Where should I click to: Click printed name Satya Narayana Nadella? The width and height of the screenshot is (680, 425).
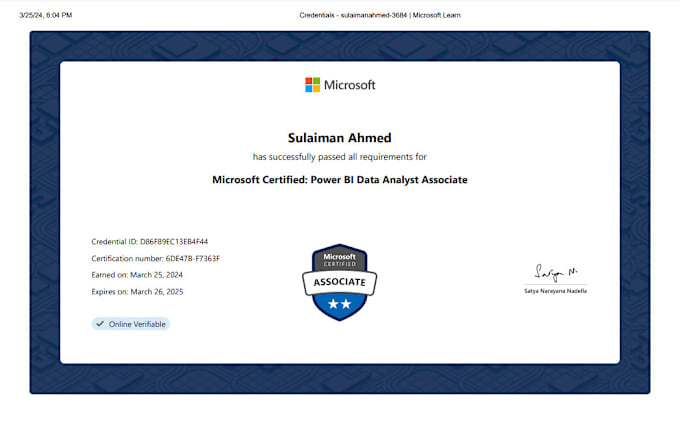[556, 291]
